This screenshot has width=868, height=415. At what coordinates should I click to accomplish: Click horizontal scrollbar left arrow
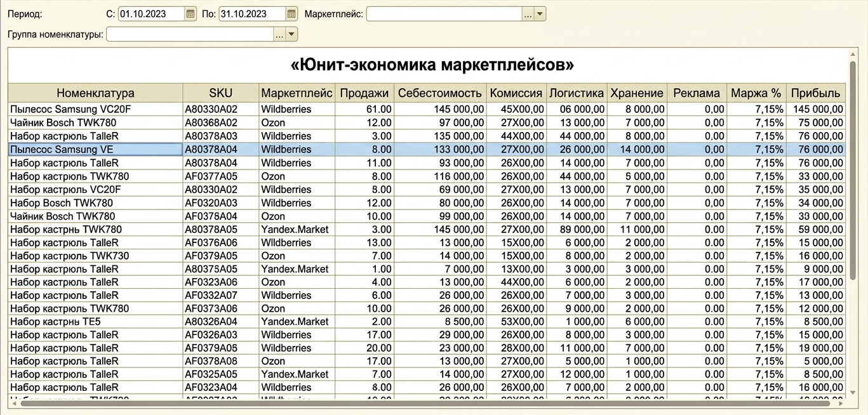pyautogui.click(x=14, y=403)
